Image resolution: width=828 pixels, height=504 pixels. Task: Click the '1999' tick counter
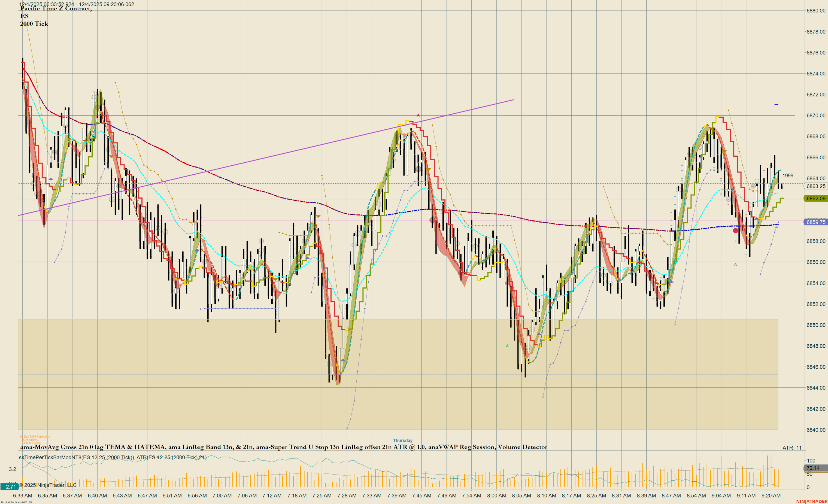pos(788,175)
